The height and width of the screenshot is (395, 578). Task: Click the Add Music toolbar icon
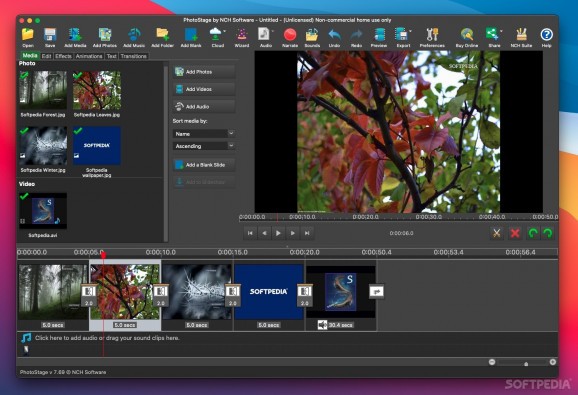point(134,37)
